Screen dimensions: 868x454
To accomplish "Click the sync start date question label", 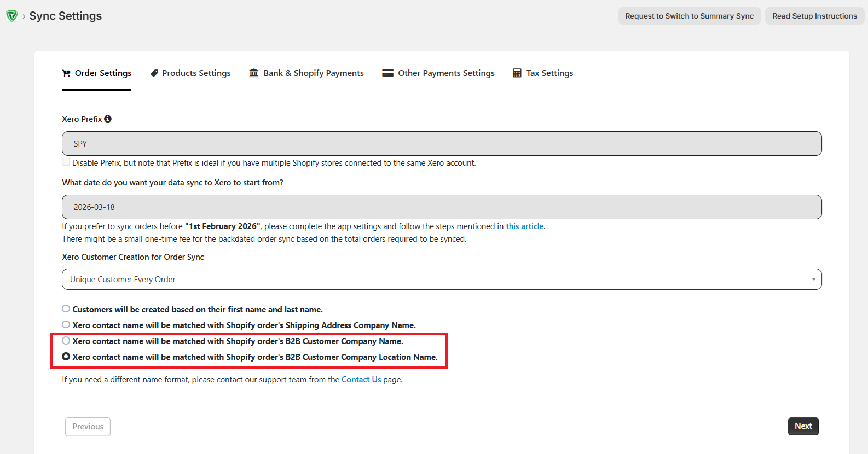I will pos(172,183).
